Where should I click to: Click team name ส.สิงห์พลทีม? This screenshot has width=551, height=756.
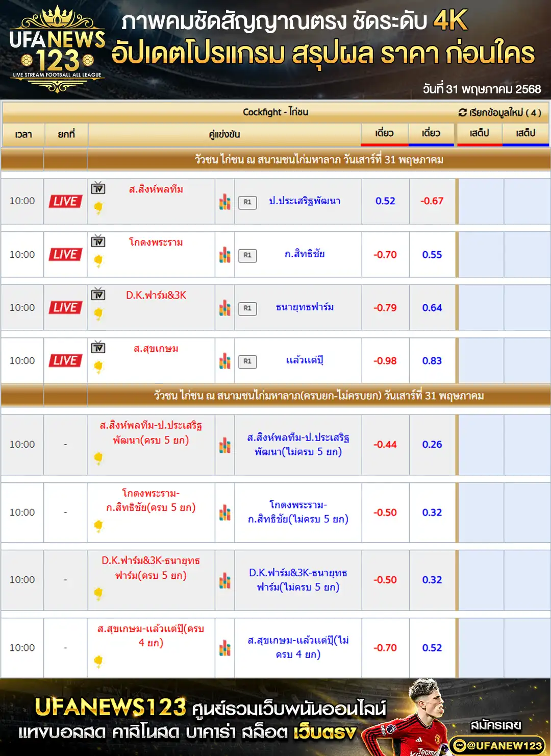[x=156, y=189]
